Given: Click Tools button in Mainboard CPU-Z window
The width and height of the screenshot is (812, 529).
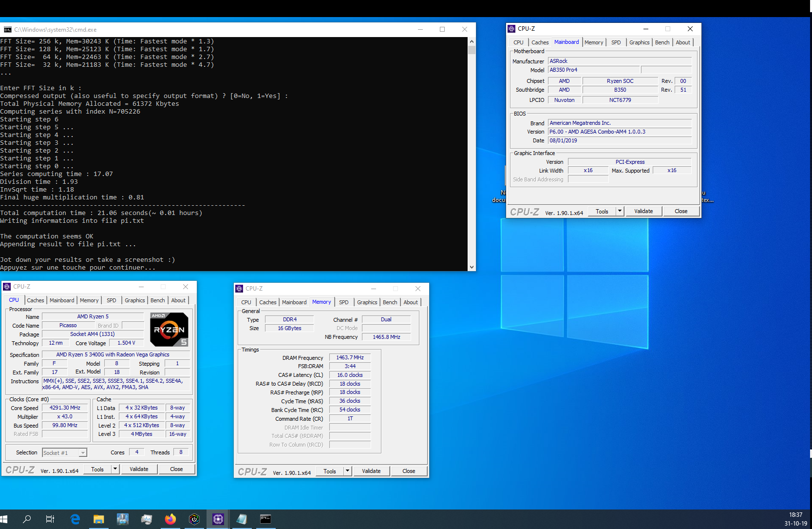Looking at the screenshot, I should (x=602, y=211).
